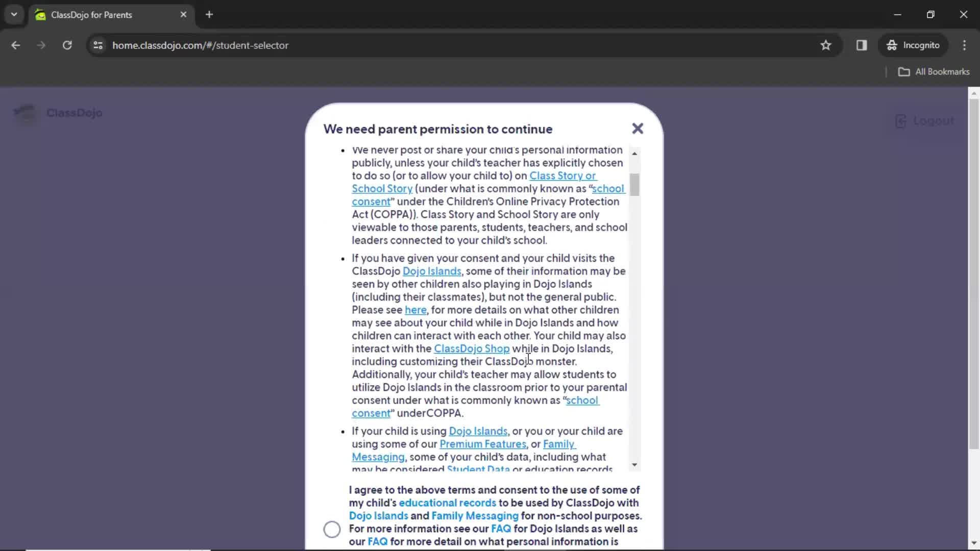Click the address bar URL
This screenshot has width=980, height=551.
(201, 45)
